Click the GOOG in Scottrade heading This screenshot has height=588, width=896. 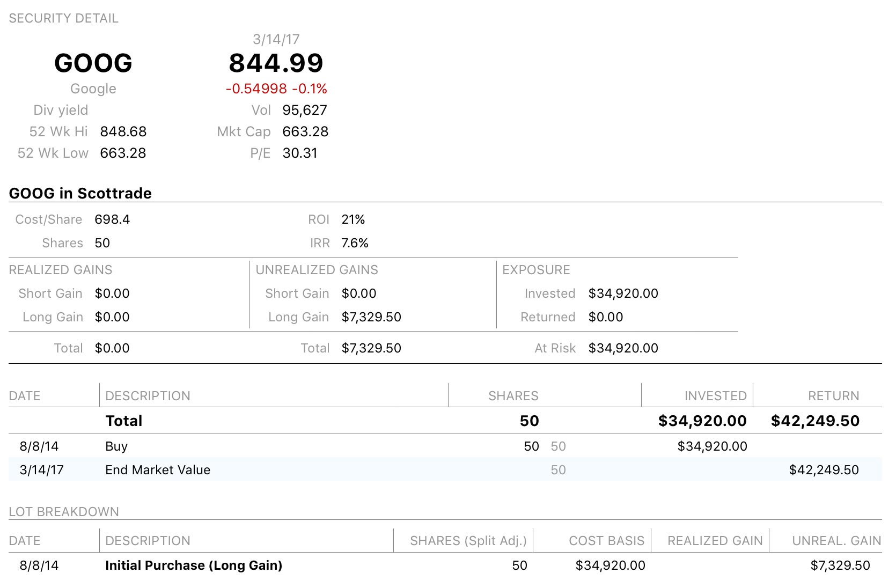pos(80,193)
